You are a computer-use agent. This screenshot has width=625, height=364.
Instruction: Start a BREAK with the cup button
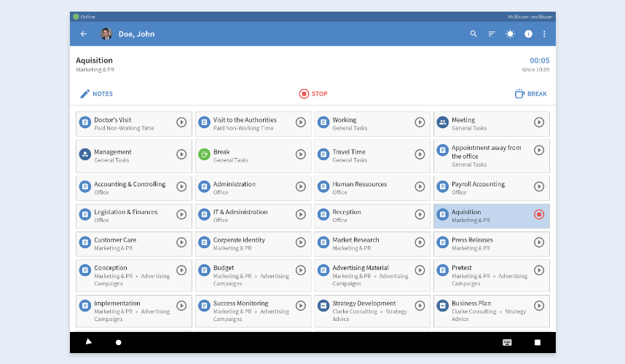[530, 94]
